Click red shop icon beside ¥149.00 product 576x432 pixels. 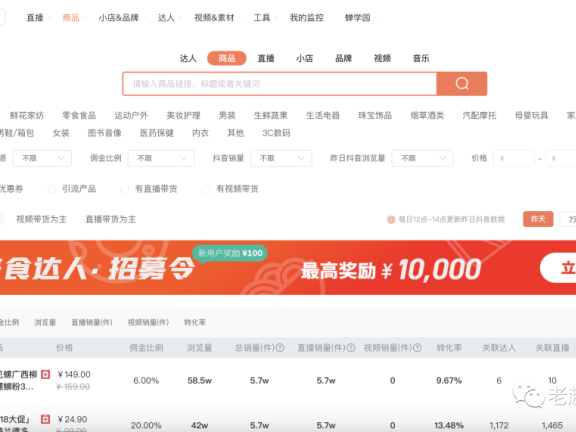pyautogui.click(x=46, y=374)
